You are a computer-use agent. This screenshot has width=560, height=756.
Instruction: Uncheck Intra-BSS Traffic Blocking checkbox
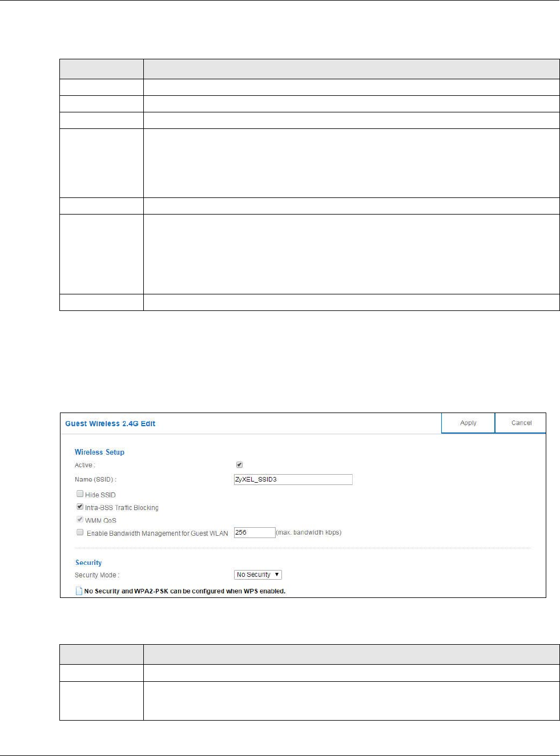(80, 507)
